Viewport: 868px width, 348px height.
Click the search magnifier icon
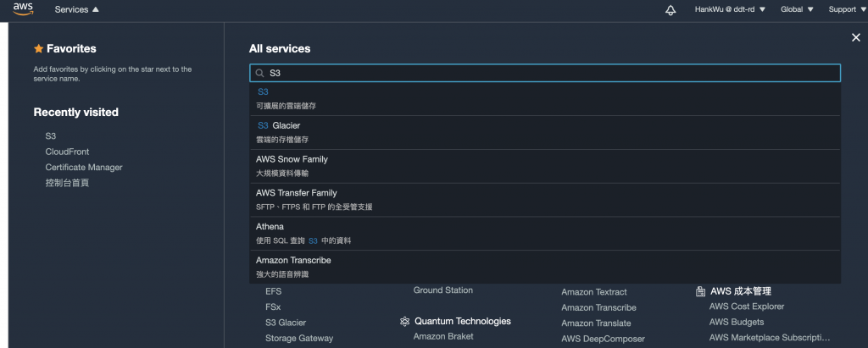[x=259, y=73]
